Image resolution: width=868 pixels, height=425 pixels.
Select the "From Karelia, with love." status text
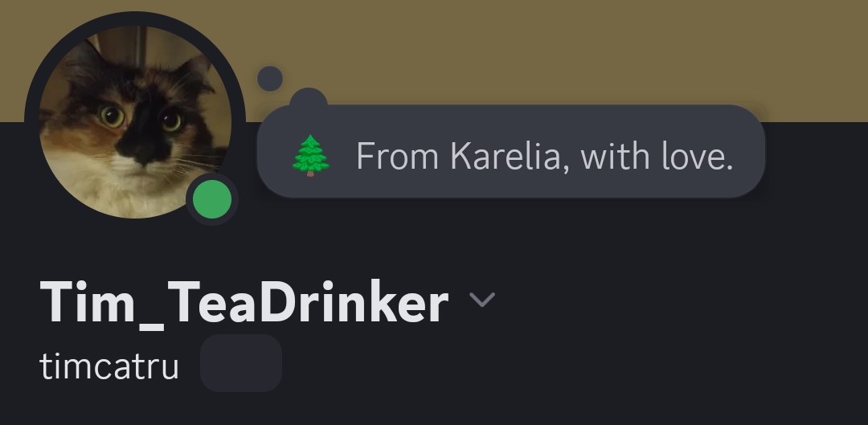tap(545, 156)
